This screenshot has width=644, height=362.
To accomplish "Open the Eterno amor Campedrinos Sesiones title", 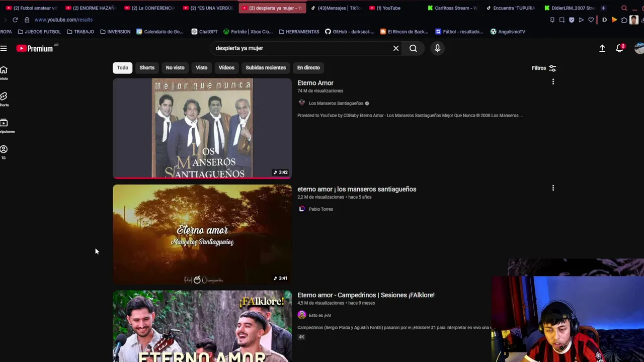I will 366,295.
